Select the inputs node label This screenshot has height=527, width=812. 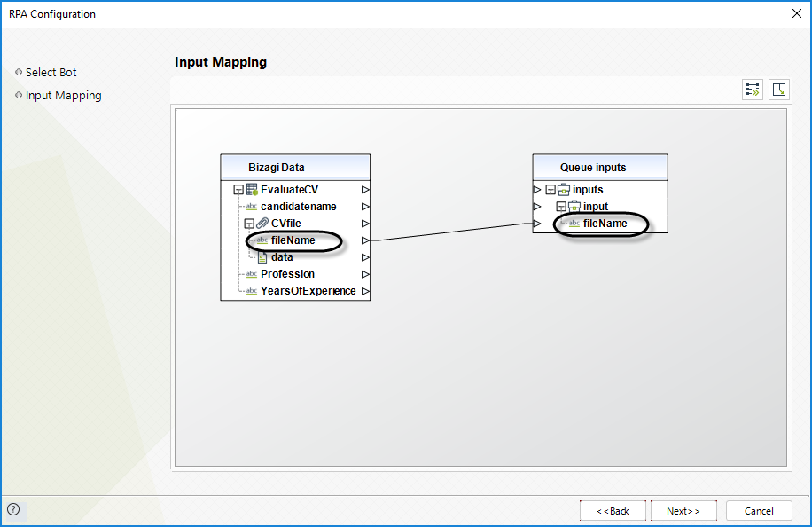coord(588,190)
